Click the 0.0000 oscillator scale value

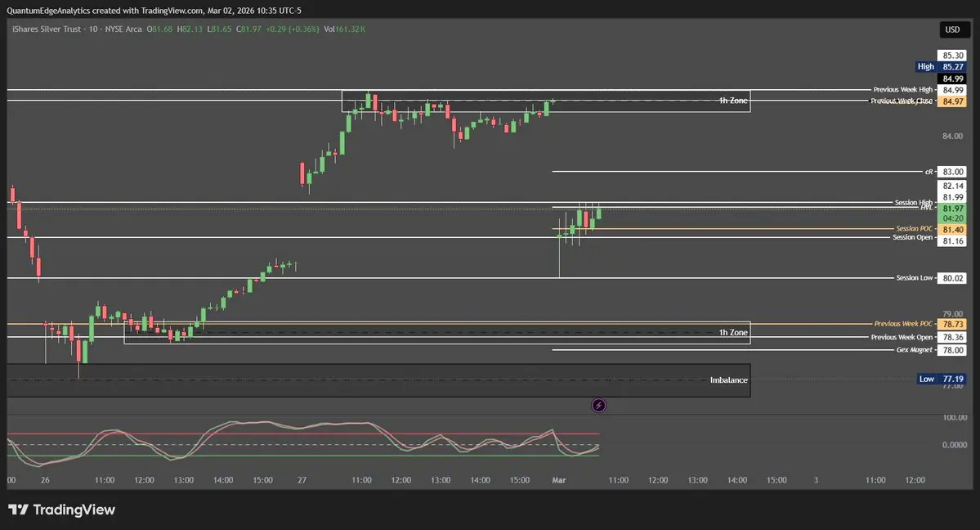click(x=955, y=445)
